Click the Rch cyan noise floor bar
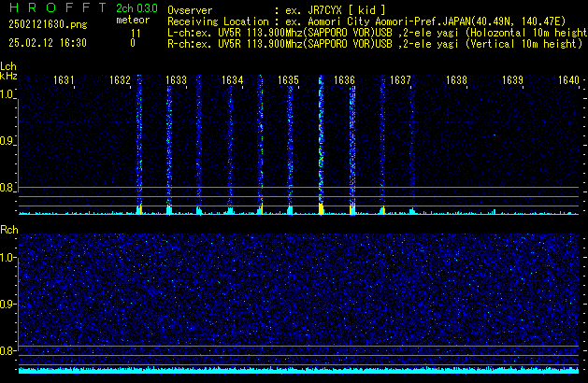 [298, 371]
